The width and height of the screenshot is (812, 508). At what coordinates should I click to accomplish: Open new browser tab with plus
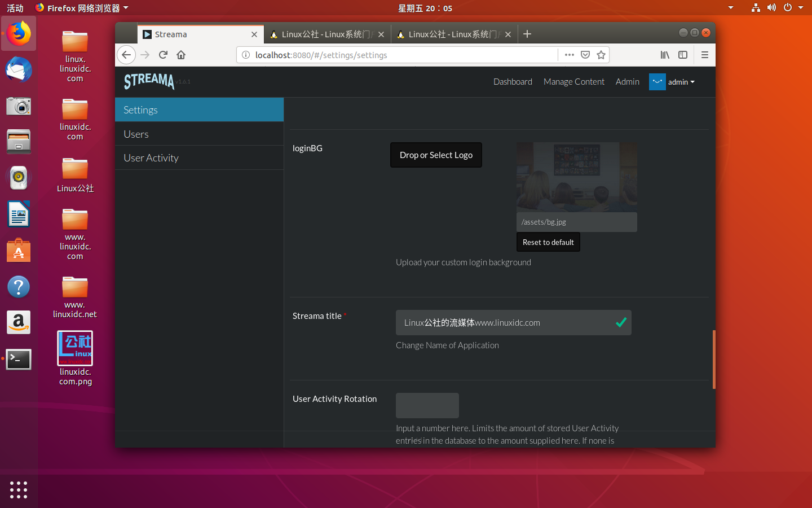[527, 34]
